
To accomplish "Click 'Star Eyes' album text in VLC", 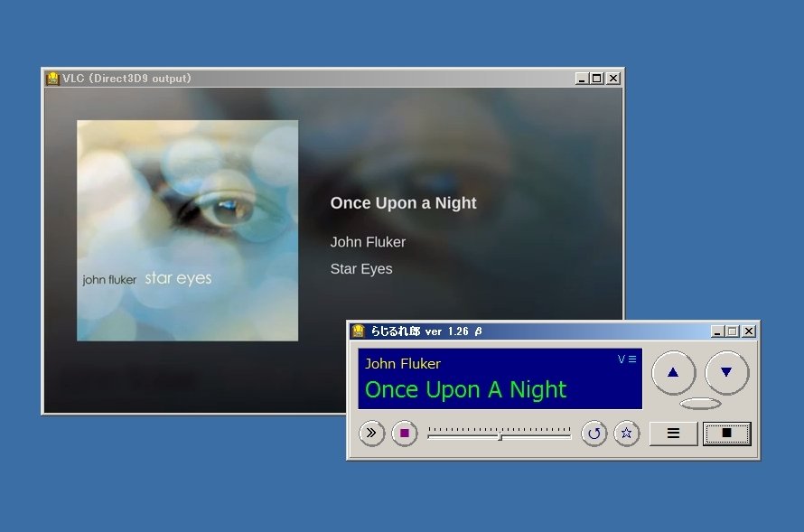I will 361,269.
